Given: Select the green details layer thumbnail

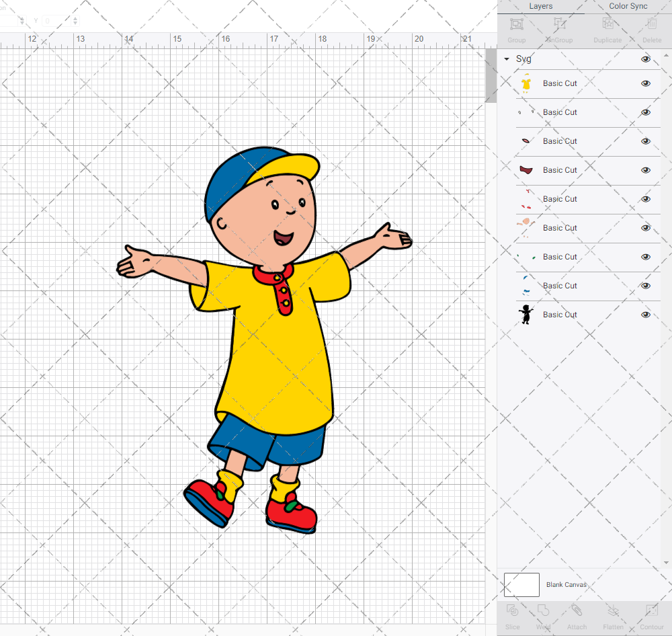Looking at the screenshot, I should (x=526, y=257).
